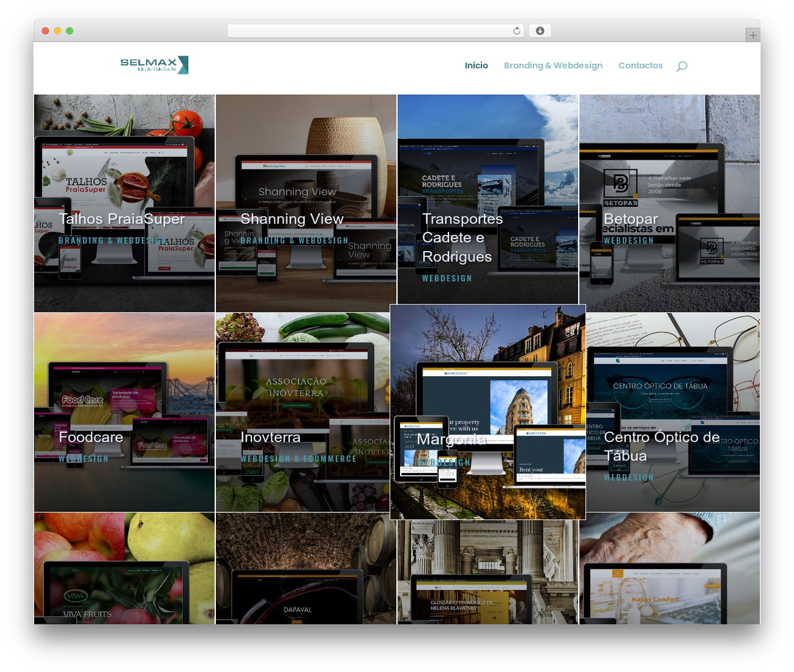Go to the Início menu item
Viewport: 794px width, 672px height.
click(476, 65)
